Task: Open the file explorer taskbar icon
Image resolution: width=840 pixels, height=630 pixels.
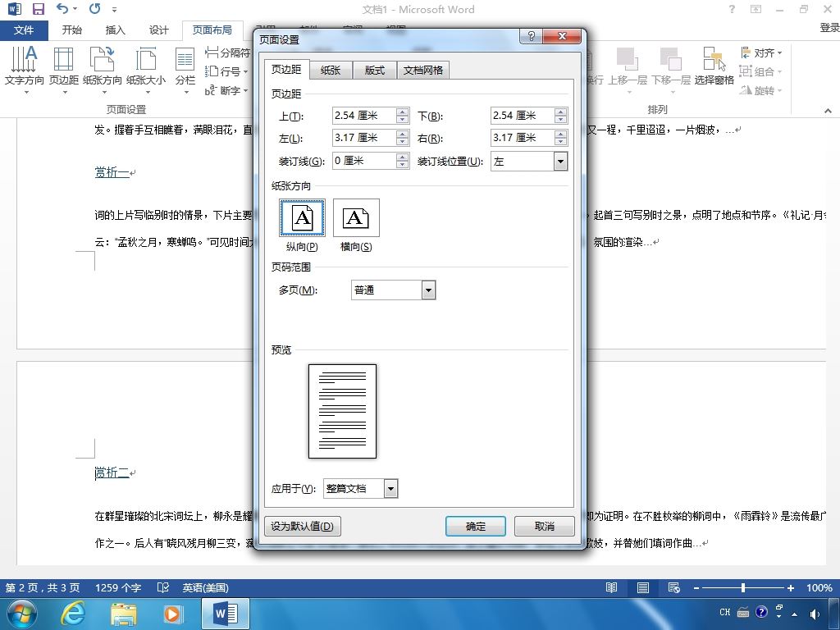Action: [x=123, y=614]
